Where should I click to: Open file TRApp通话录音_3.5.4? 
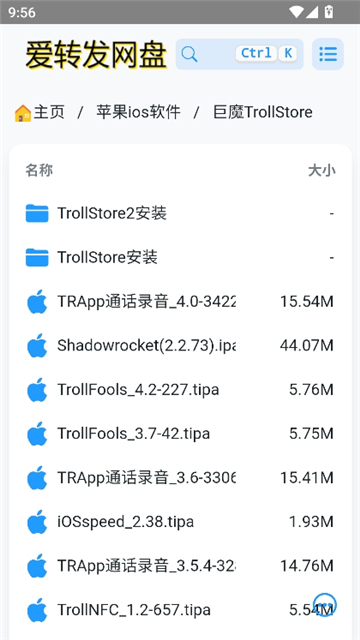(x=147, y=566)
